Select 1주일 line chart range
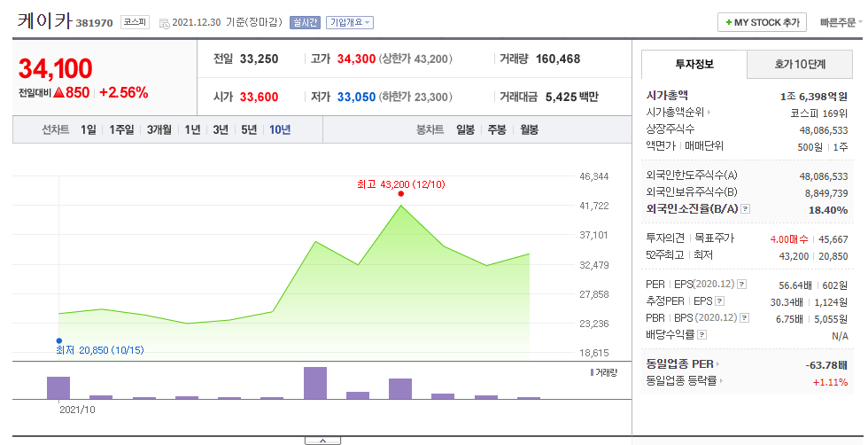This screenshot has height=445, width=868. coord(122,129)
